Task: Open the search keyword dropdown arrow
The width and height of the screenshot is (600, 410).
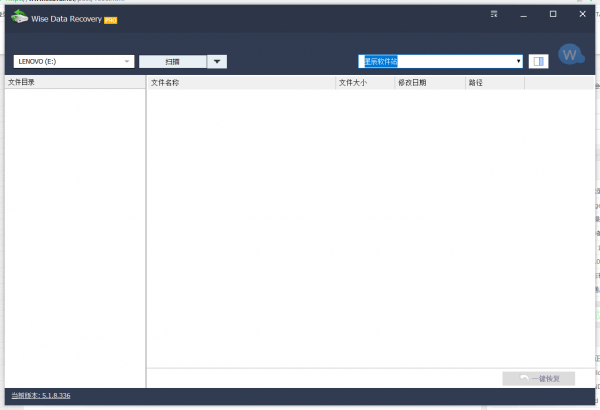Action: click(x=518, y=61)
